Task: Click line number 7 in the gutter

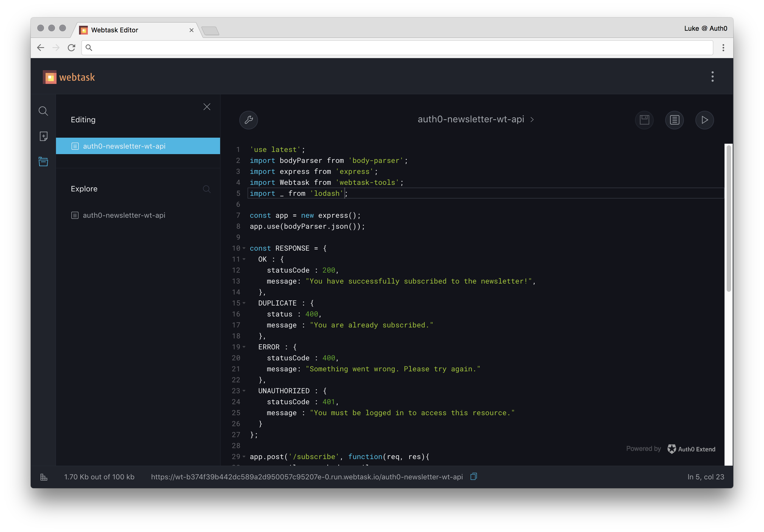Action: 238,216
